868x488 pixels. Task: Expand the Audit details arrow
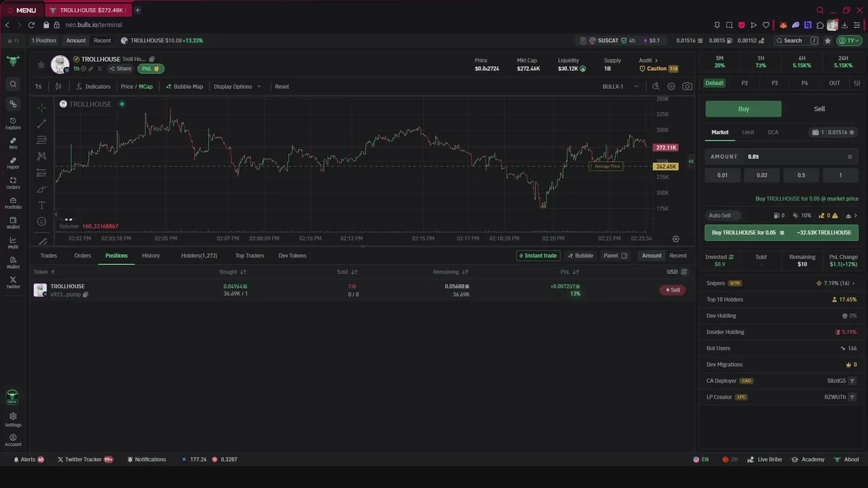(656, 60)
